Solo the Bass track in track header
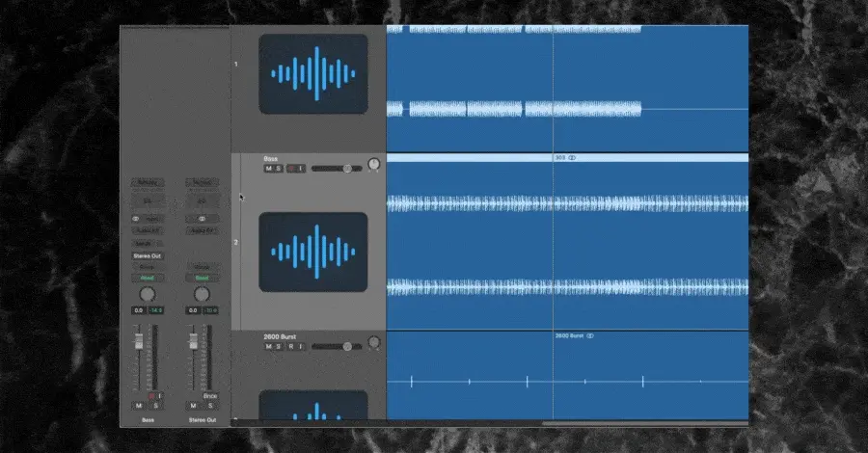The width and height of the screenshot is (868, 453). point(279,168)
